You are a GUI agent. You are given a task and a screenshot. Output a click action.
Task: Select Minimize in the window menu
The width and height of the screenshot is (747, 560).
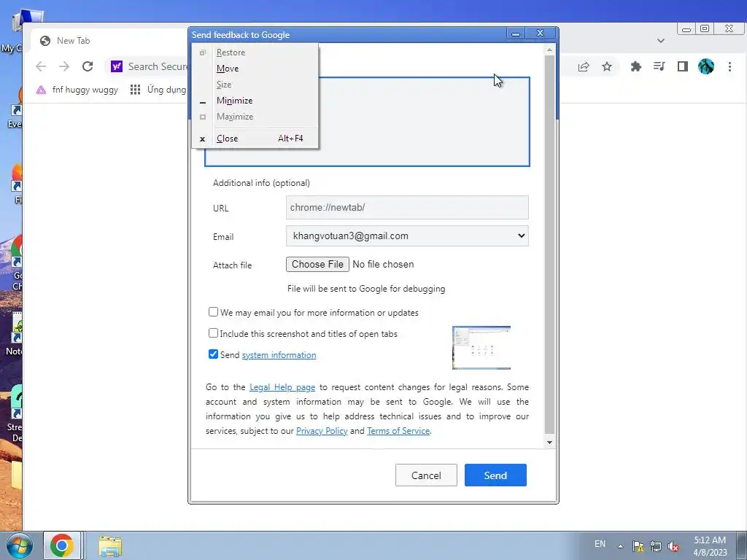tap(255, 101)
